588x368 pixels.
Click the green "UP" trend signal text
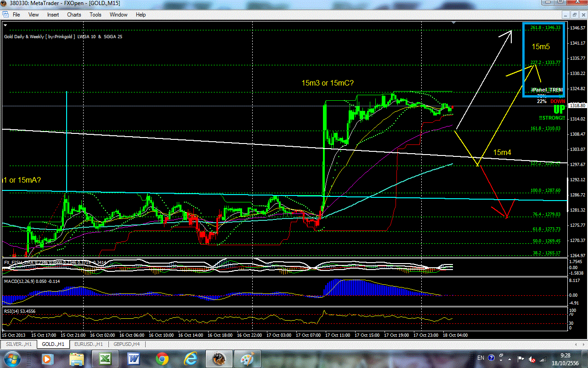559,109
